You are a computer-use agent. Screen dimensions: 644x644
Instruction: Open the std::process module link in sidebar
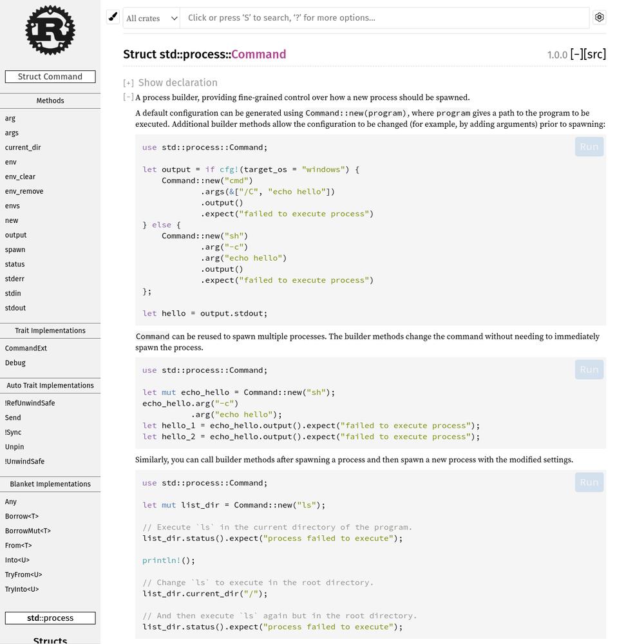[50, 618]
